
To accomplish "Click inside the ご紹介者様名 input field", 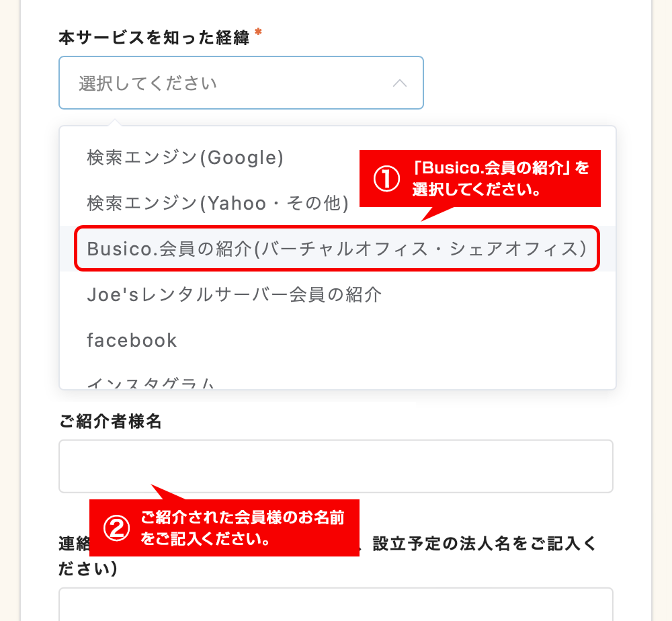I will click(336, 466).
